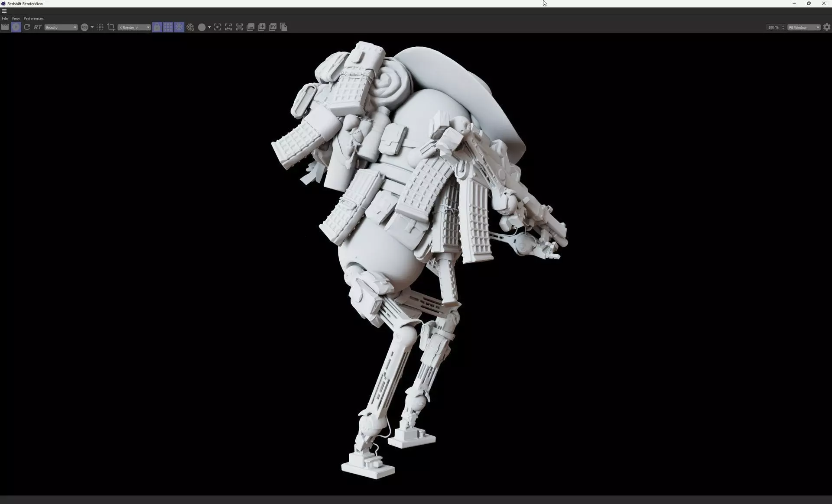Click the RT mode button
Viewport: 832px width, 504px height.
click(38, 27)
